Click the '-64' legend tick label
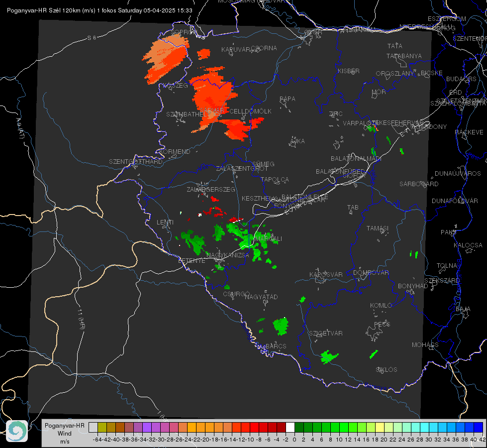Image resolution: width=487 pixels, height=448 pixels. [97, 440]
